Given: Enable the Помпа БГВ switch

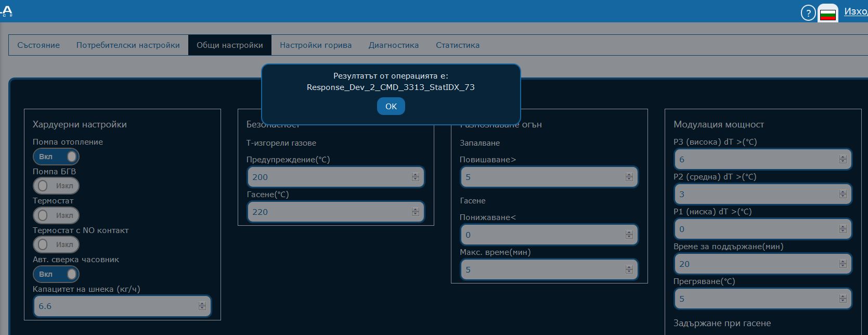Looking at the screenshot, I should pyautogui.click(x=56, y=186).
